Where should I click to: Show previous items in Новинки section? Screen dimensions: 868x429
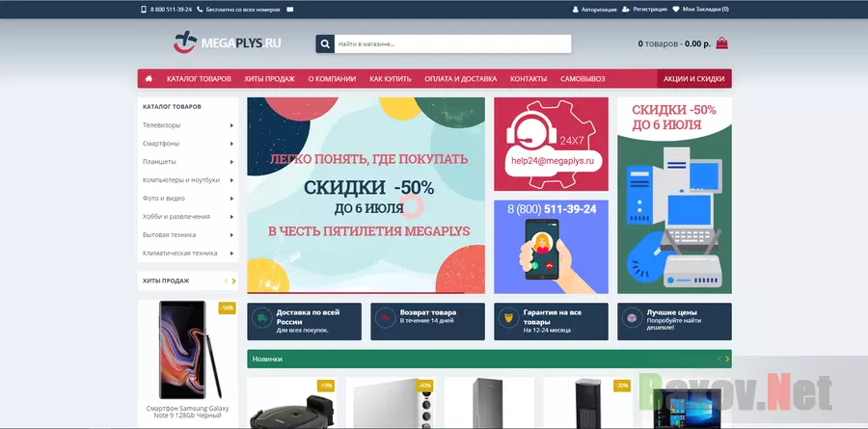tap(719, 359)
